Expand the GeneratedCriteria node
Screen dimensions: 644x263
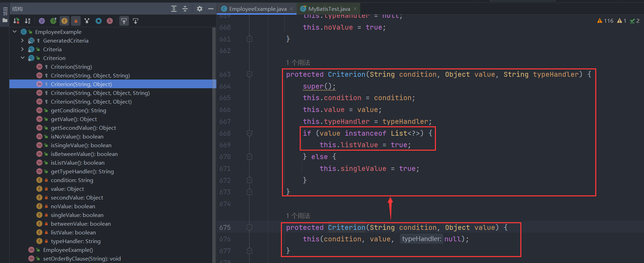(x=23, y=40)
